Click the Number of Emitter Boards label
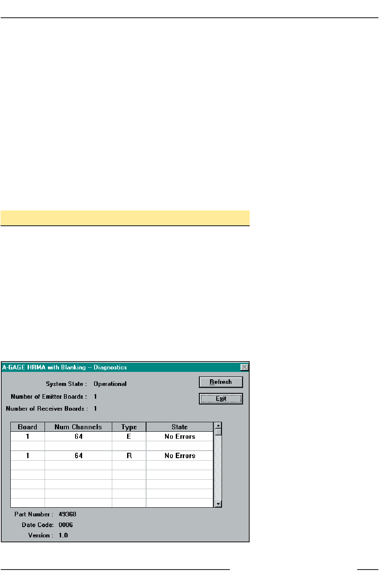392x577 pixels. pos(49,397)
